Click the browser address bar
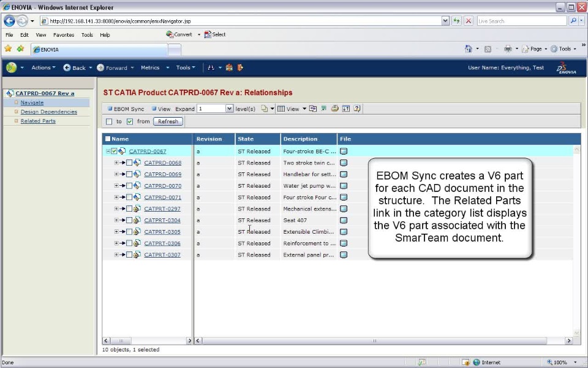Viewport: 588px width, 368px height. click(240, 21)
